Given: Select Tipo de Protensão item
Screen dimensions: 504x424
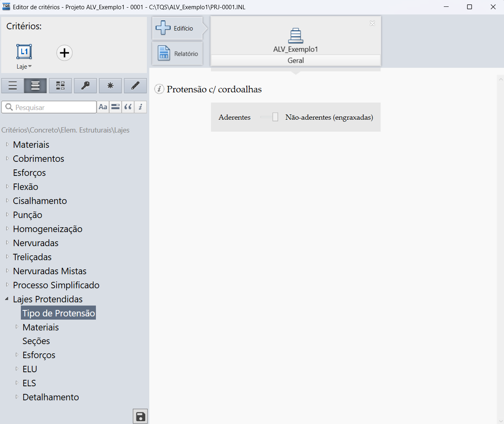Looking at the screenshot, I should coord(59,313).
